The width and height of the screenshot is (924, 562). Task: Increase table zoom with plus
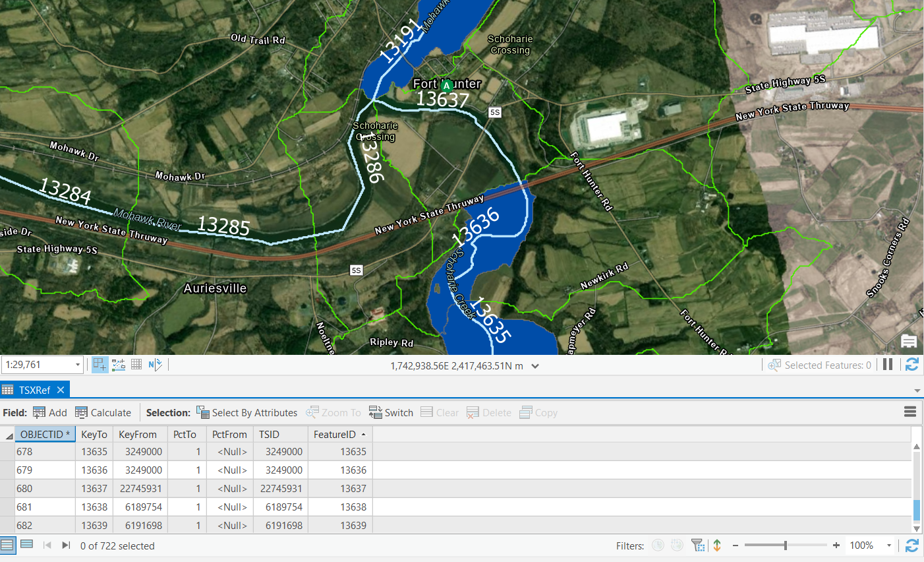tap(836, 546)
